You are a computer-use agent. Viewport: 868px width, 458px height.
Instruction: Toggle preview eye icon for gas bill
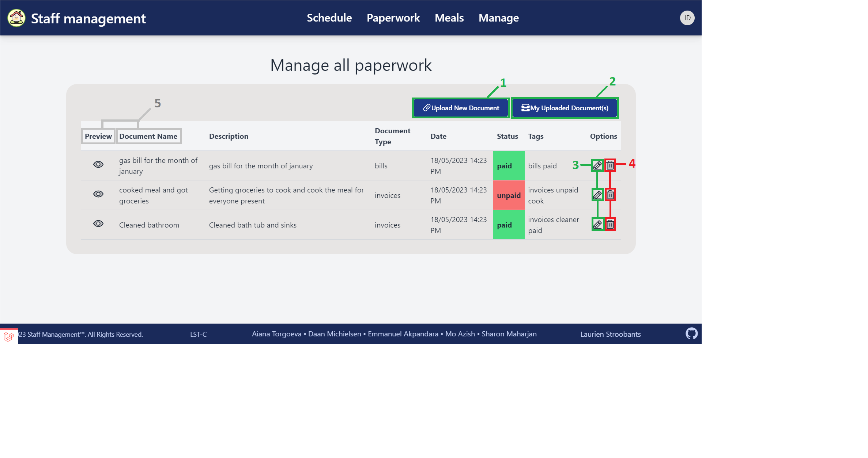[99, 165]
